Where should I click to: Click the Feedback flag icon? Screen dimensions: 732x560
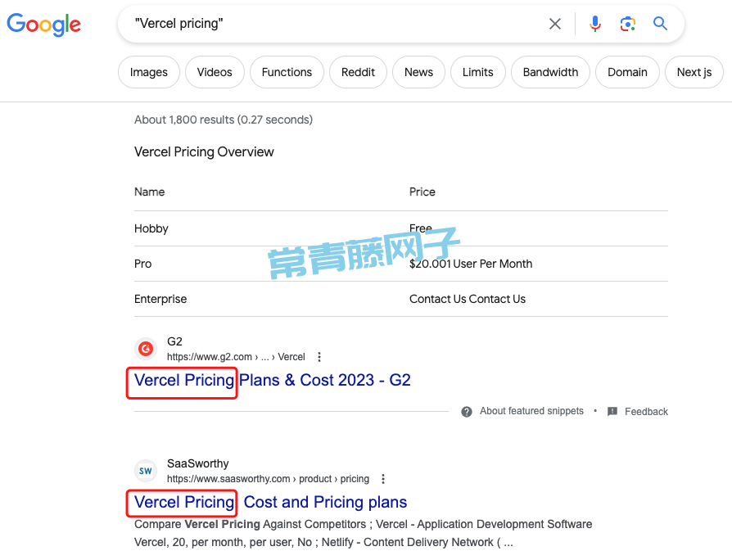(x=612, y=411)
